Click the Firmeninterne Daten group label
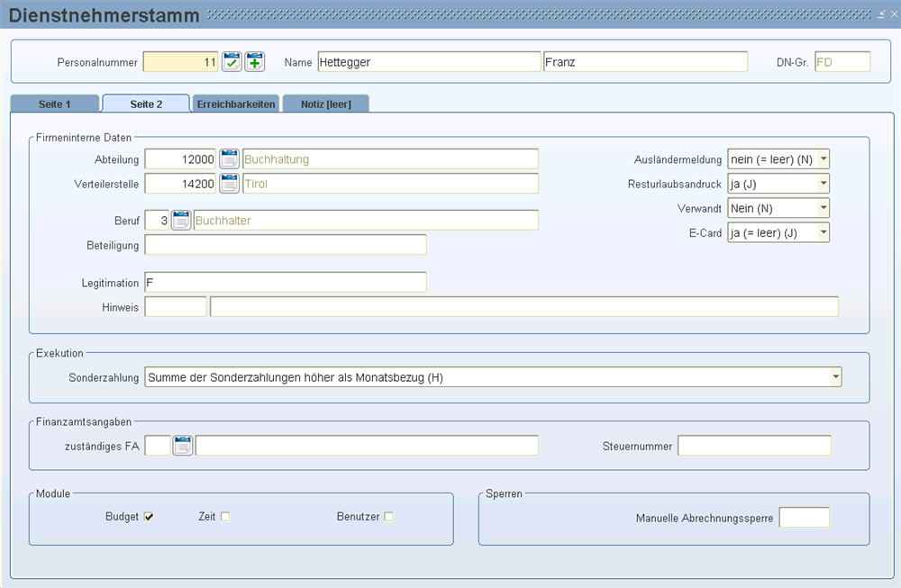The height and width of the screenshot is (588, 901). click(84, 138)
